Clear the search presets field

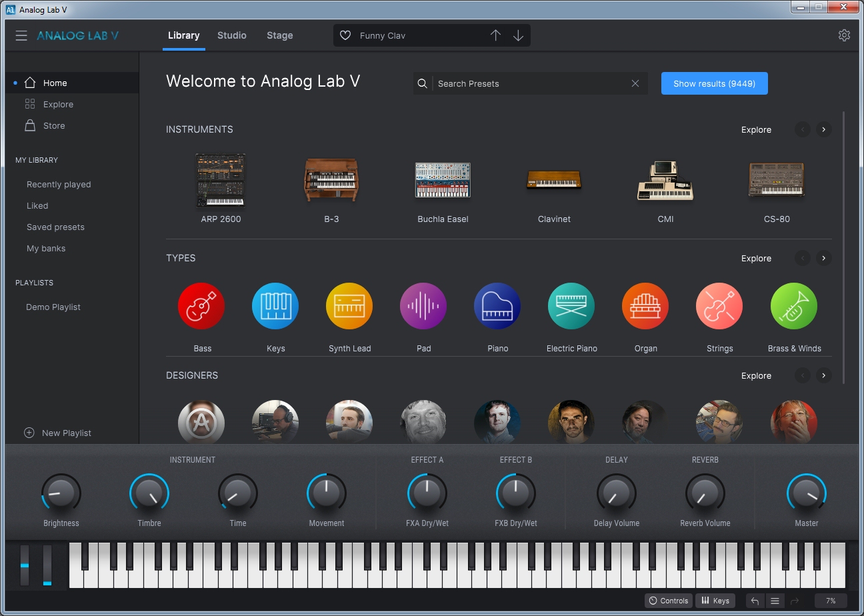[x=635, y=84]
